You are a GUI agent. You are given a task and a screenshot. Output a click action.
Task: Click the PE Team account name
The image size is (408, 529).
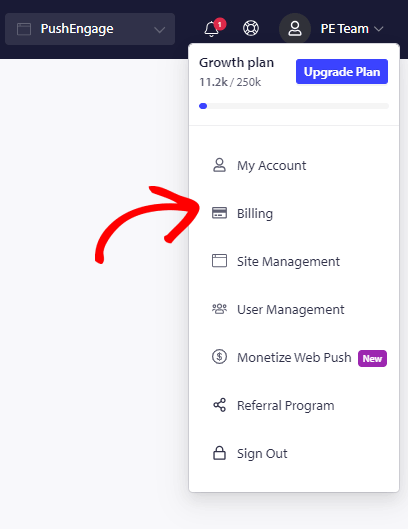pos(345,29)
